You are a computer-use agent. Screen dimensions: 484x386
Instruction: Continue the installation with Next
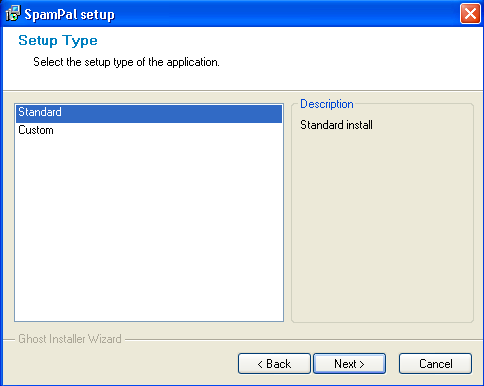[349, 363]
